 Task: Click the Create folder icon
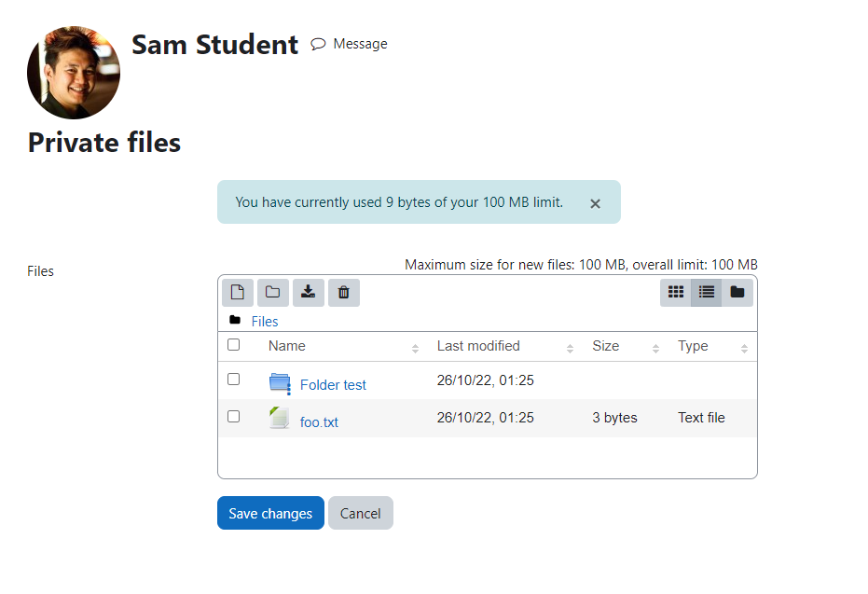tap(273, 292)
